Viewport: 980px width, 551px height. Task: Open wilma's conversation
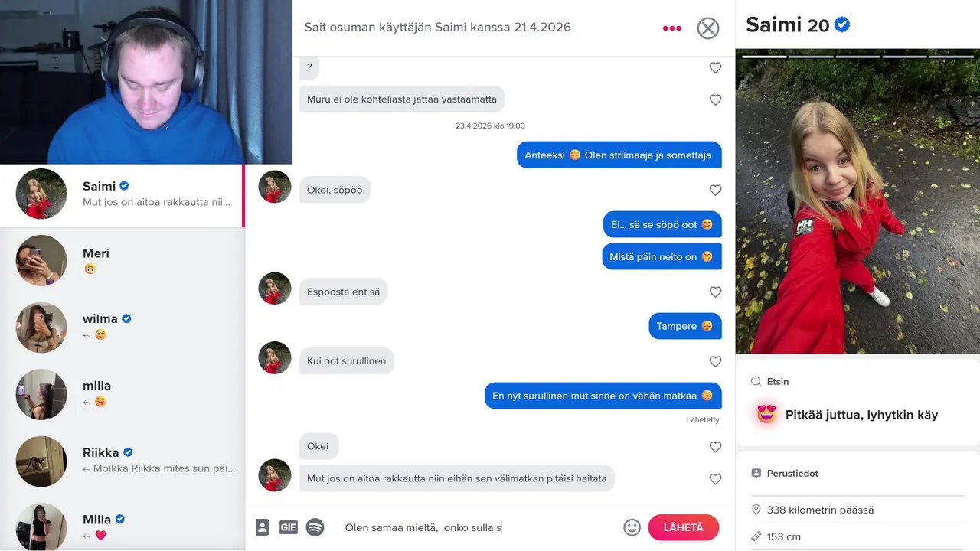point(122,327)
